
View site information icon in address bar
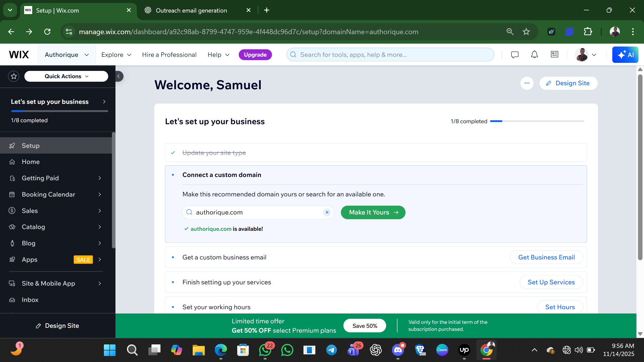tap(69, 32)
